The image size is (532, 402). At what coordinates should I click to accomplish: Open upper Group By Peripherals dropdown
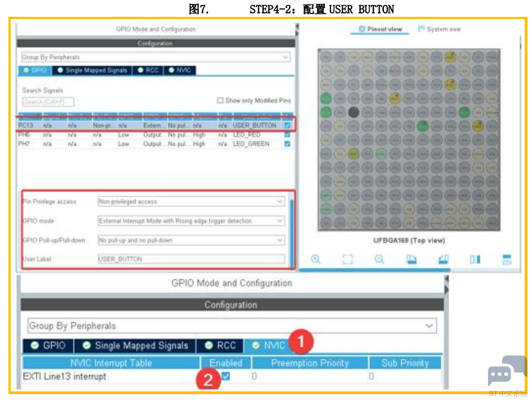point(156,57)
